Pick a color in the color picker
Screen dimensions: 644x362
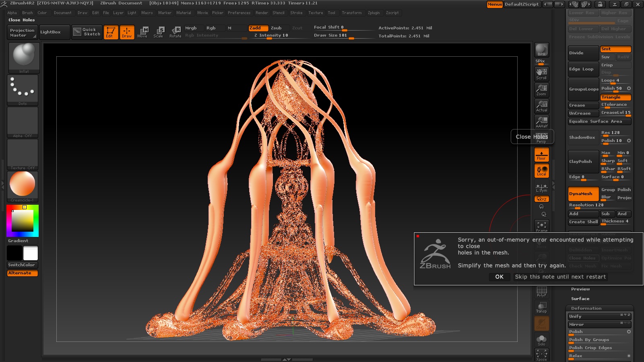[x=23, y=220]
